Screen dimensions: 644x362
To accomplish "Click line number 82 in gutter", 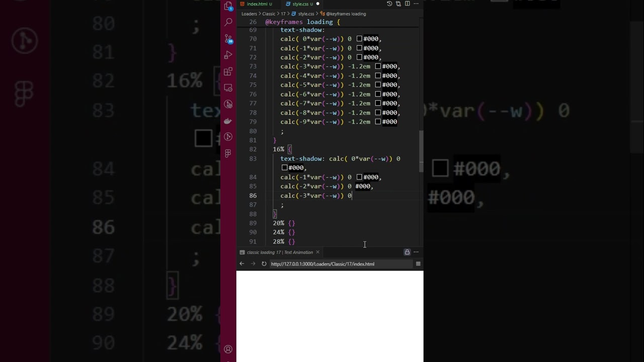I will [253, 149].
